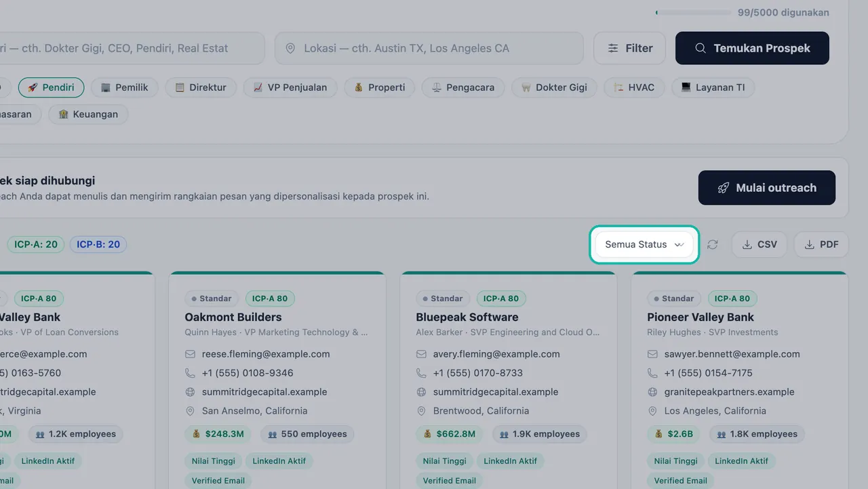Image resolution: width=868 pixels, height=489 pixels.
Task: Click avery.fleming@example.com email address
Action: (x=496, y=354)
